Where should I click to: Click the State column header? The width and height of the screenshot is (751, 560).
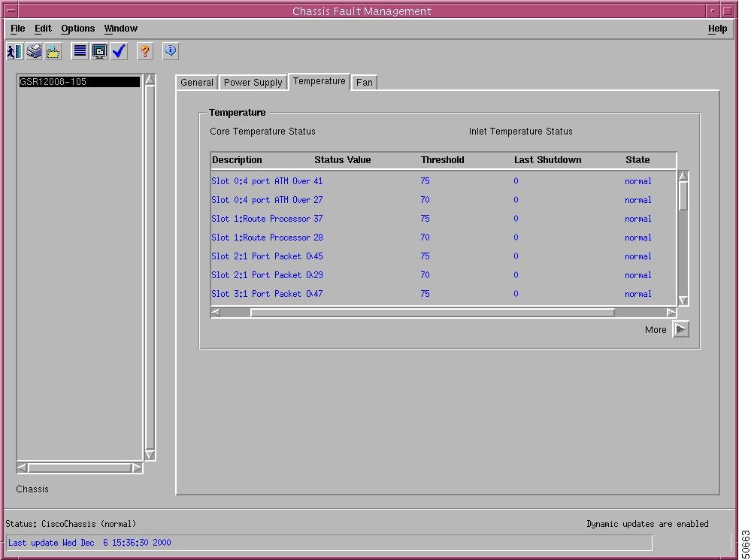click(x=637, y=160)
